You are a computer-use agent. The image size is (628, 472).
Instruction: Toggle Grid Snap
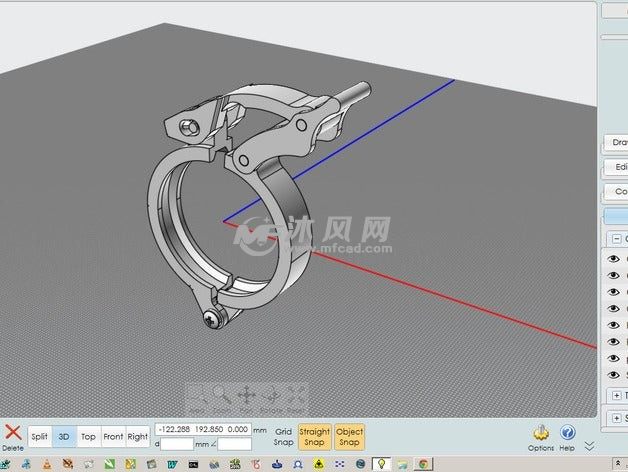point(283,437)
